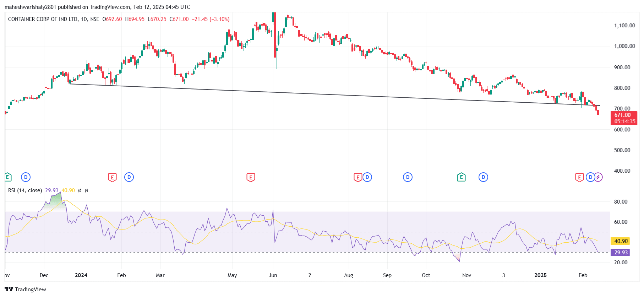Click the green earnings marker at chart's left edge
Image resolution: width=644 pixels, height=297 pixels.
(7, 177)
